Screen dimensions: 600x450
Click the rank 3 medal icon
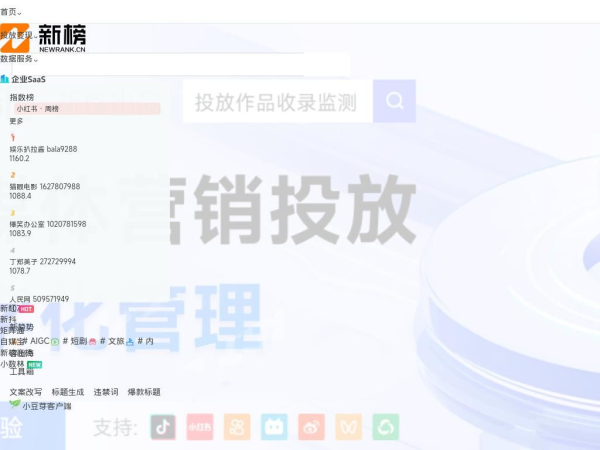pyautogui.click(x=13, y=212)
